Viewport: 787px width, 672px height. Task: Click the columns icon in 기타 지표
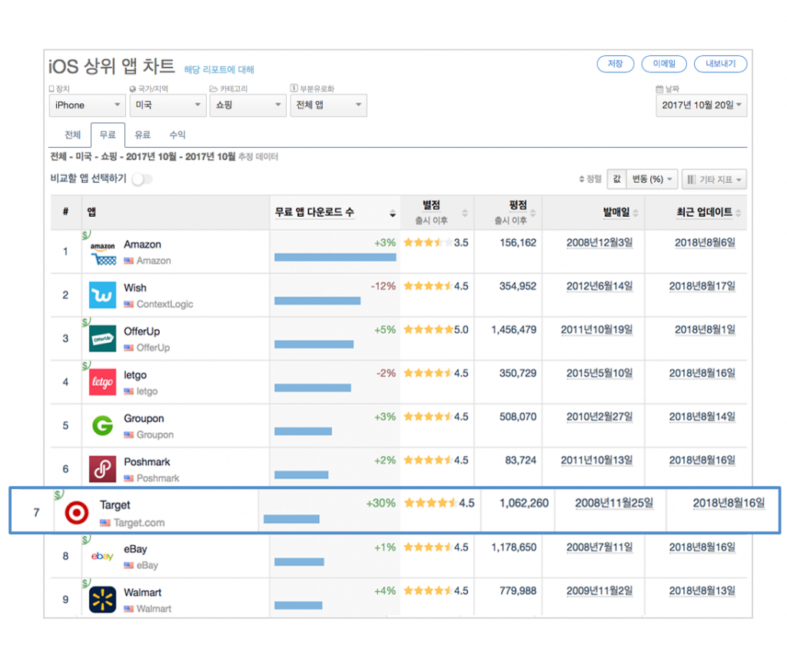[692, 180]
